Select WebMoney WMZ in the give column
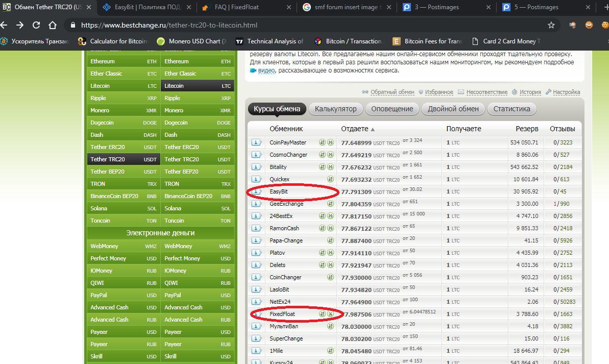The height and width of the screenshot is (364, 609). pyautogui.click(x=124, y=246)
